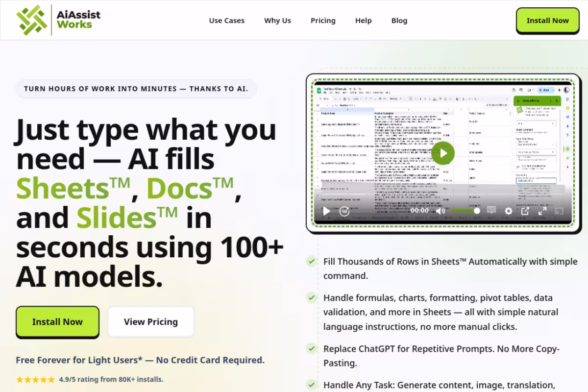Adjust the video volume slider
This screenshot has height=392, width=588.
point(465,211)
